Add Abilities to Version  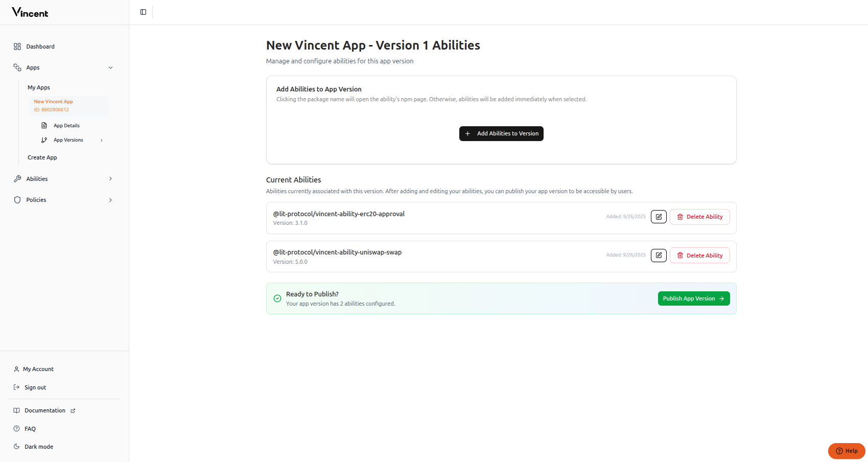pyautogui.click(x=501, y=133)
